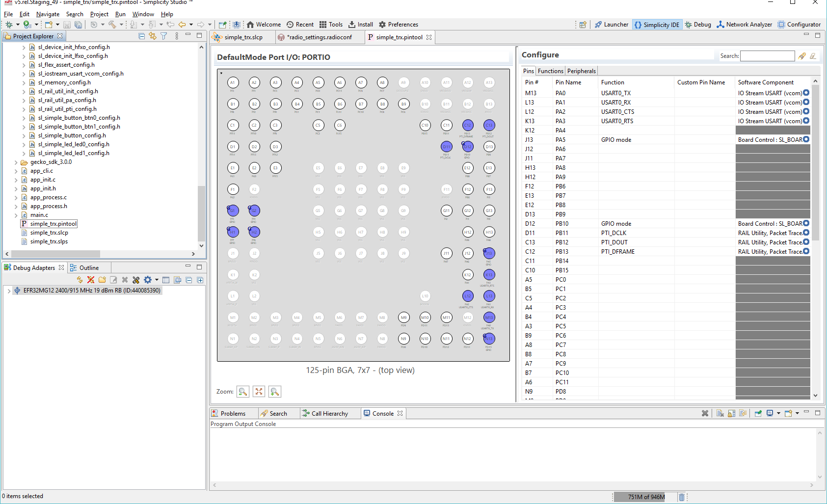This screenshot has height=504, width=827.
Task: Click the zoom-to-fit icon below BGA diagram
Action: coord(259,392)
